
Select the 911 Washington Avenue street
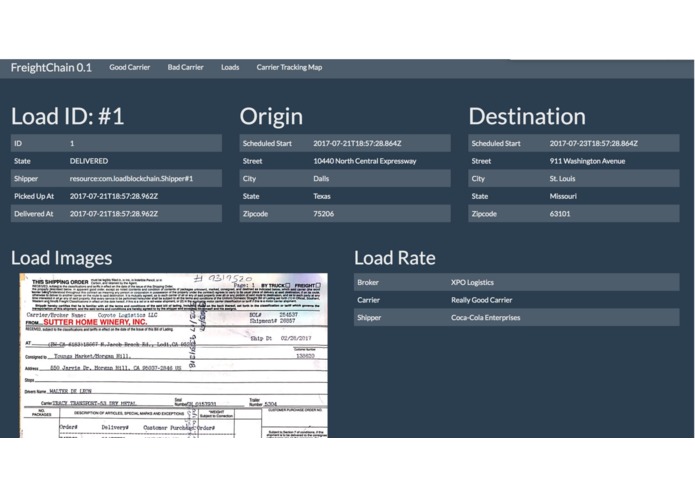[x=587, y=161]
